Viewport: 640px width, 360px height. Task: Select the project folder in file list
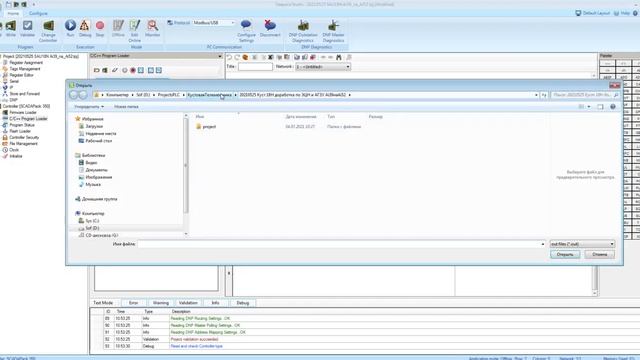(209, 127)
